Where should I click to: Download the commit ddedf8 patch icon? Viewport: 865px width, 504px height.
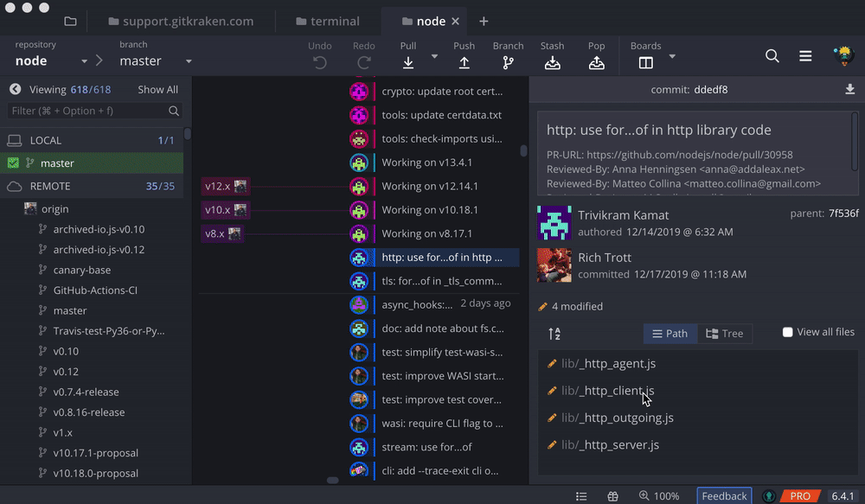pos(849,89)
